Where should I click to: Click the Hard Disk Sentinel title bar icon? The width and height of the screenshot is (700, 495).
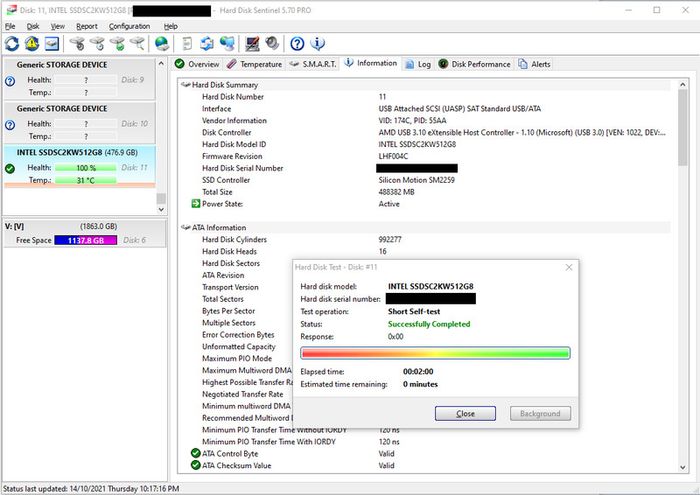click(11, 10)
